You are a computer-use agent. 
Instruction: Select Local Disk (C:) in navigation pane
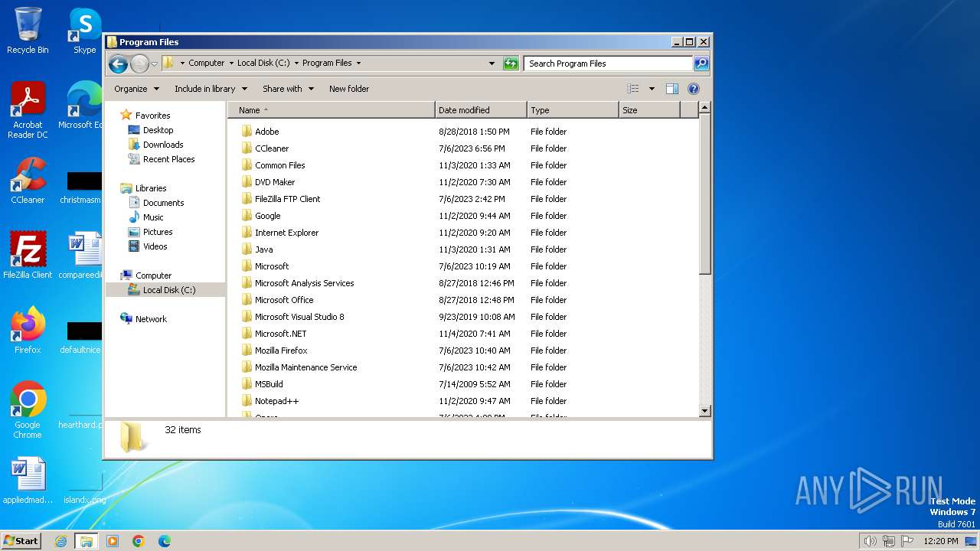[x=165, y=290]
